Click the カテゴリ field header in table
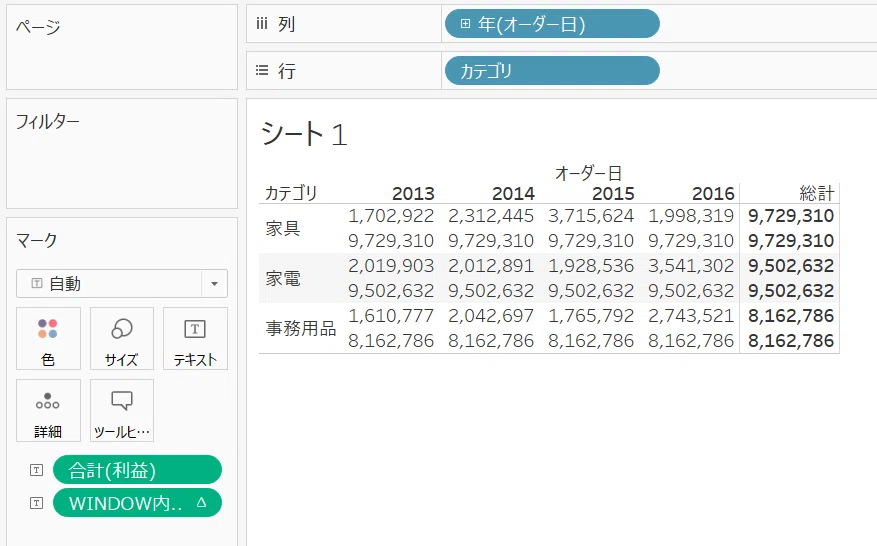This screenshot has width=877, height=546. [x=290, y=194]
